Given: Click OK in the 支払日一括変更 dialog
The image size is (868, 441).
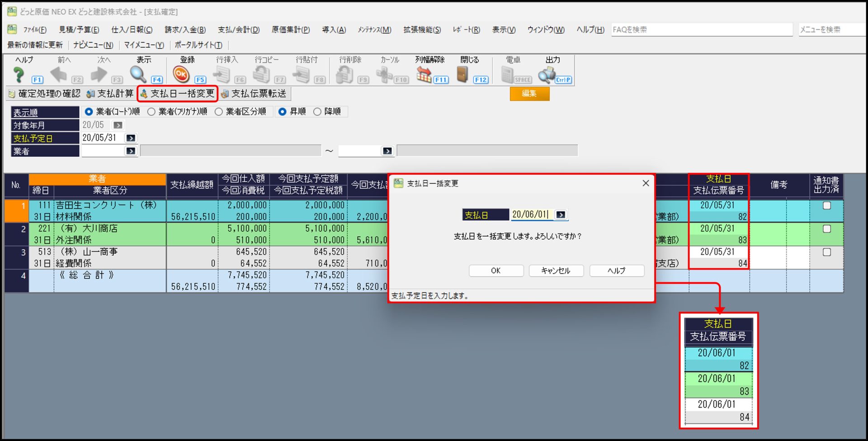Looking at the screenshot, I should [x=496, y=270].
